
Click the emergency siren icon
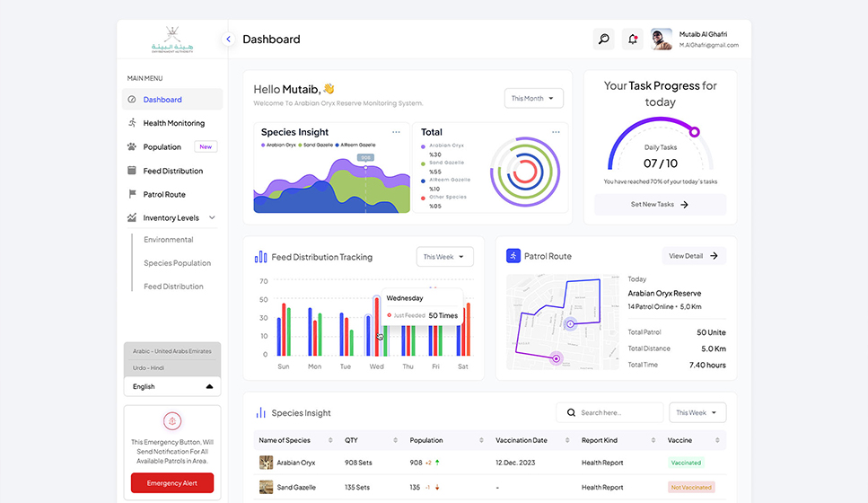[171, 420]
